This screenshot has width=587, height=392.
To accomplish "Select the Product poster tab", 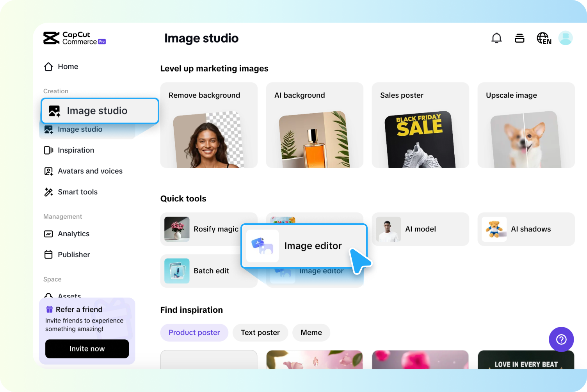I will coord(194,333).
